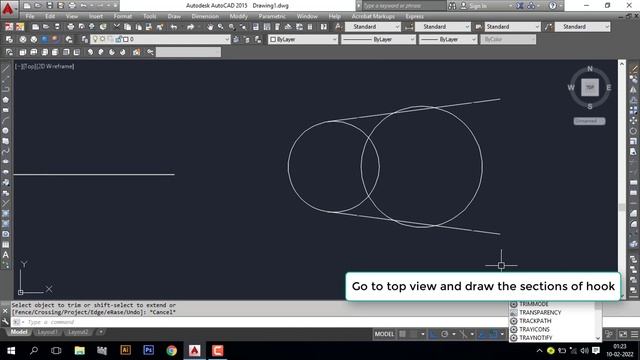This screenshot has height=360, width=640.
Task: Click the Undo arrow in standard toolbar
Action: tap(174, 27)
